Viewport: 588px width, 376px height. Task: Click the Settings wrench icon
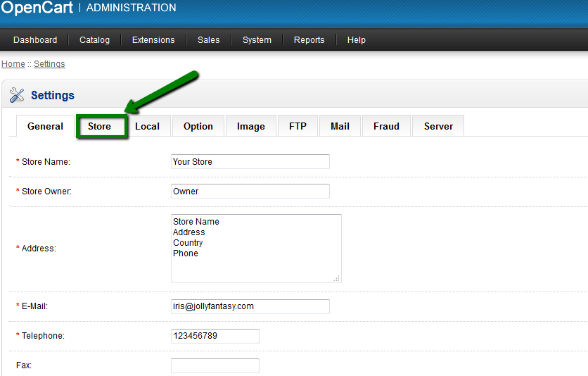(16, 95)
